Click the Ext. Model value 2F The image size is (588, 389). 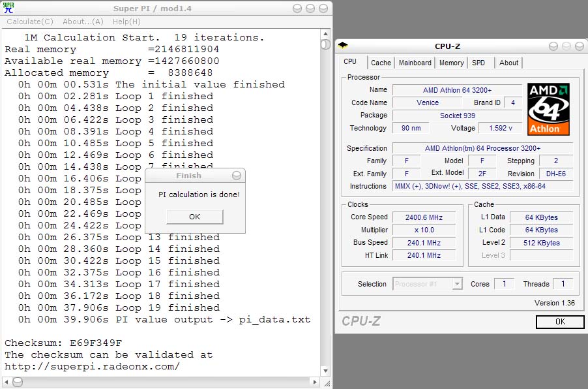[x=482, y=174]
